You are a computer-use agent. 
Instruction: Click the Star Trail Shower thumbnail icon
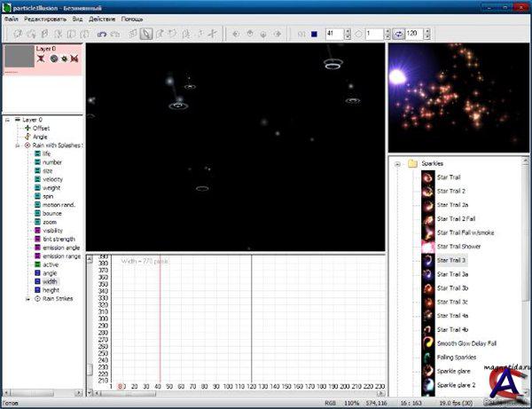(427, 247)
